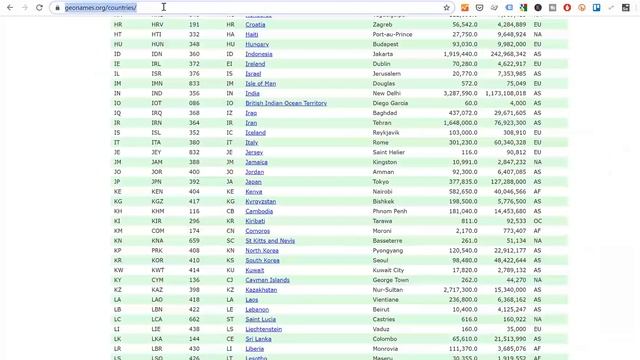
Task: Open the Kazakhstan country link
Action: click(x=261, y=290)
